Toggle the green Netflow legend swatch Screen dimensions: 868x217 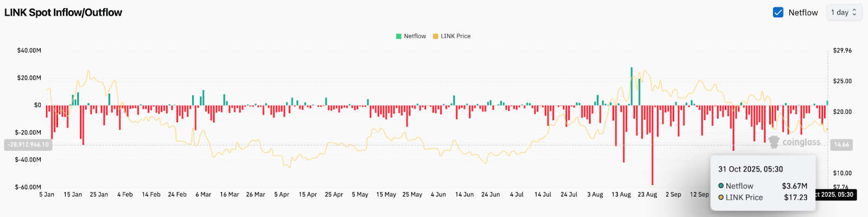click(399, 36)
